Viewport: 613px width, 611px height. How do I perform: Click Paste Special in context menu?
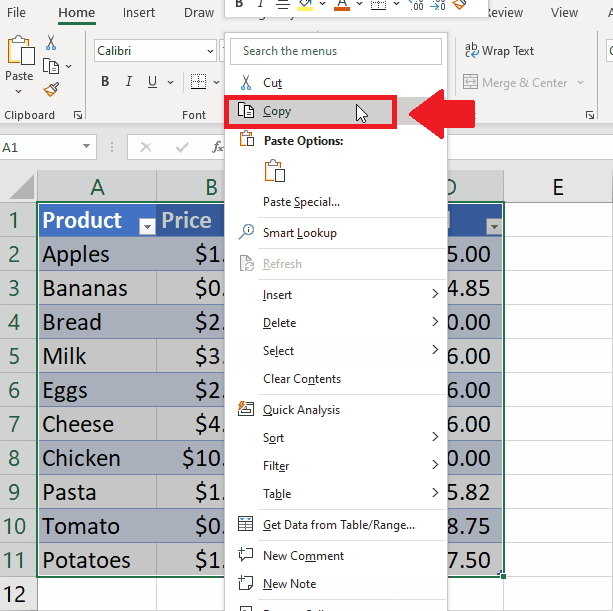[x=301, y=202]
